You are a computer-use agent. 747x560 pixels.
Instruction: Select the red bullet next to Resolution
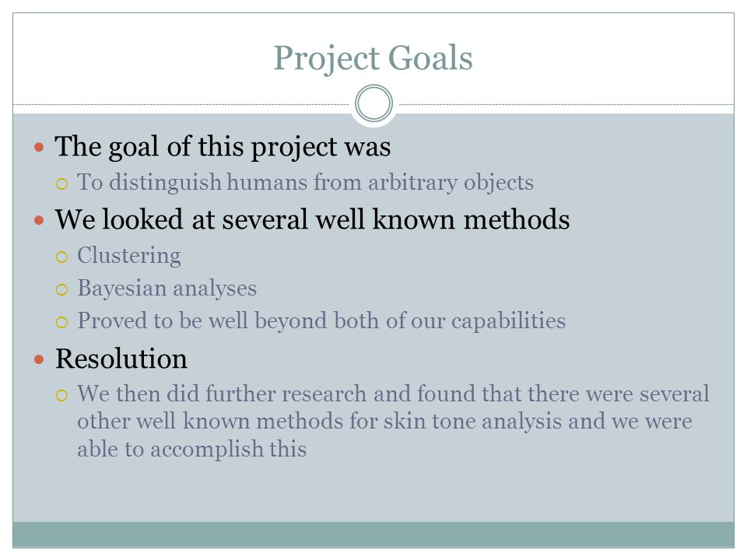click(x=39, y=359)
